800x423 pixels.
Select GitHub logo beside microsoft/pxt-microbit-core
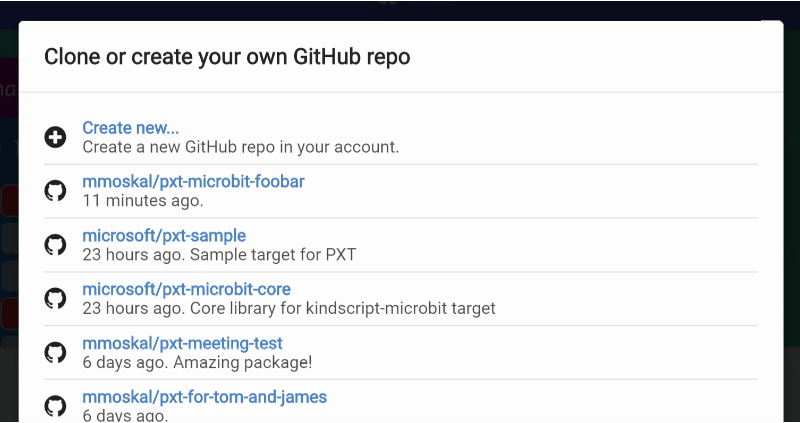[x=55, y=298]
